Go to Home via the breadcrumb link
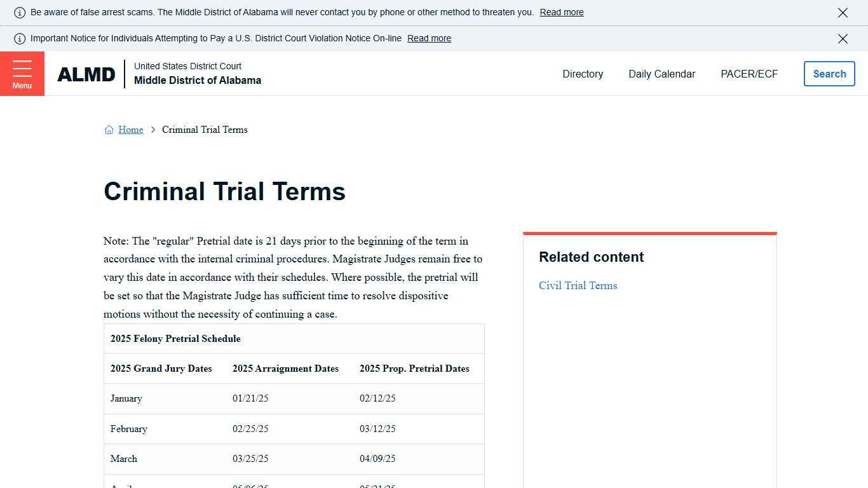The image size is (868, 488). [x=130, y=129]
